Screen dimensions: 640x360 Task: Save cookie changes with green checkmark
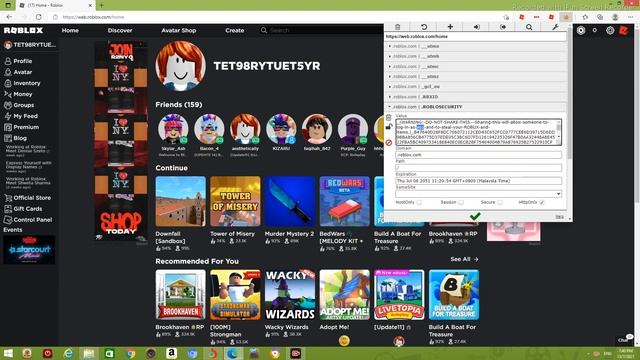click(475, 216)
